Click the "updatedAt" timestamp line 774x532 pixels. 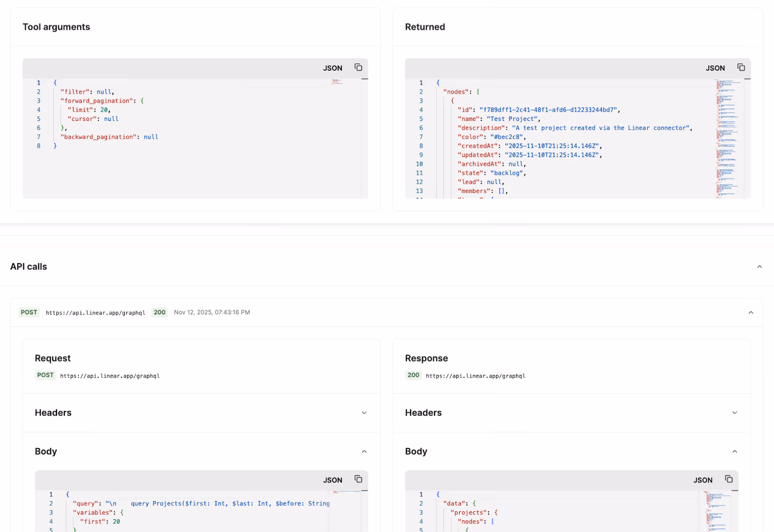pos(530,155)
